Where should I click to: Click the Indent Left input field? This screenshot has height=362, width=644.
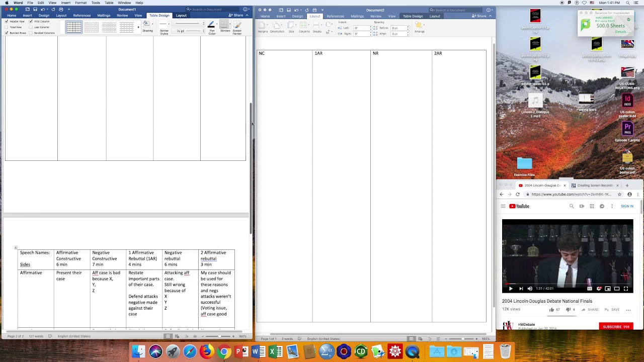click(362, 28)
